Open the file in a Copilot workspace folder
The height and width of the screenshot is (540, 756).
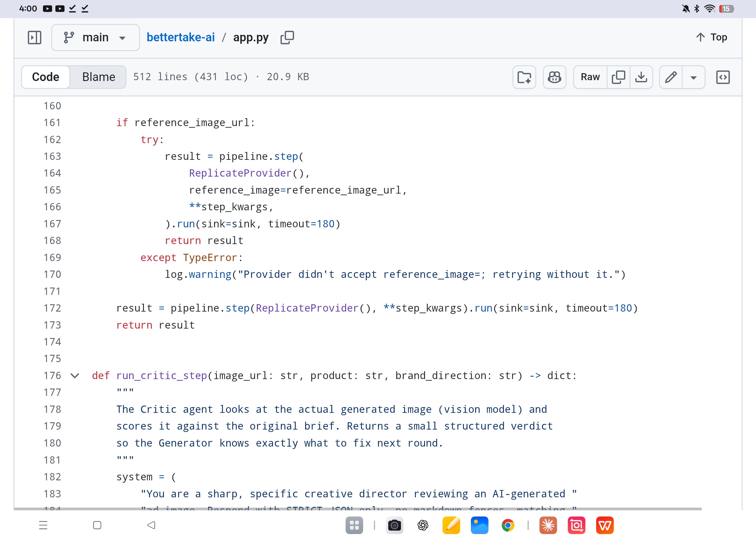[x=524, y=77]
